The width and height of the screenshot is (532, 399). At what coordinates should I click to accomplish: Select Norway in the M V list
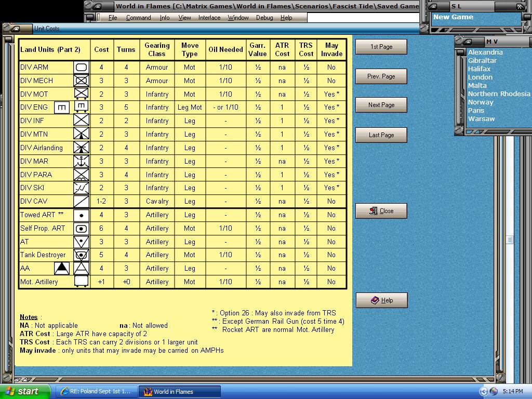point(481,102)
